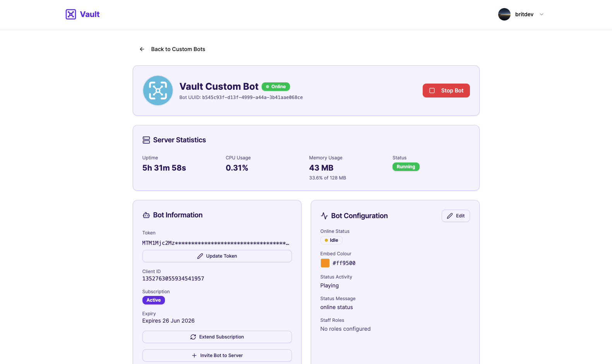Click the back arrow icon
The image size is (612, 364).
[x=142, y=49]
